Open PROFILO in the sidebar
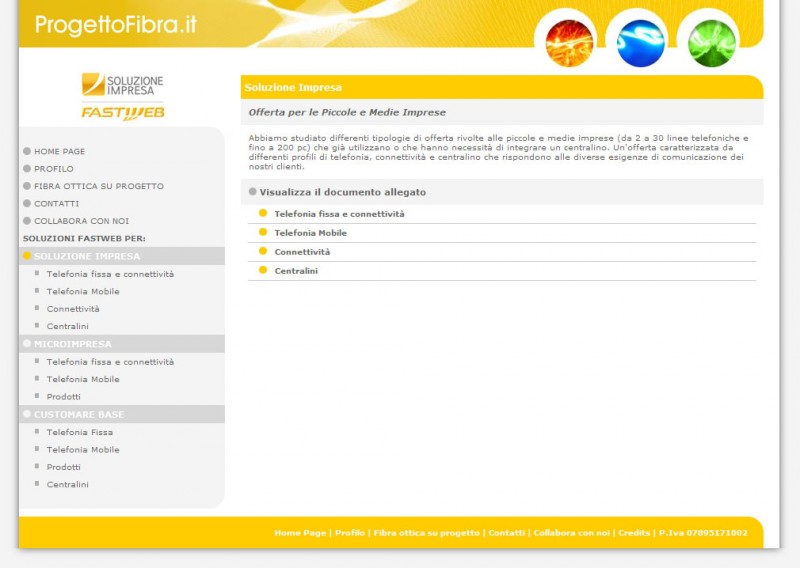Viewport: 800px width, 568px height. pos(54,169)
